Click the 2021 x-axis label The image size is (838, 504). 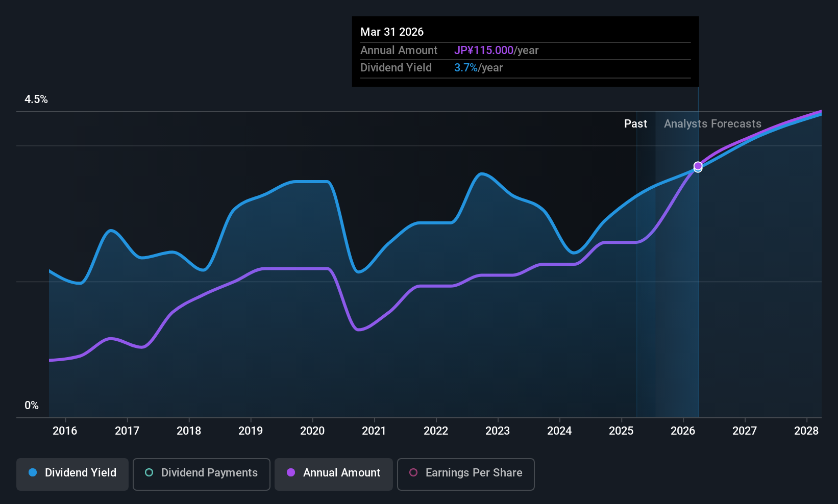(x=374, y=431)
